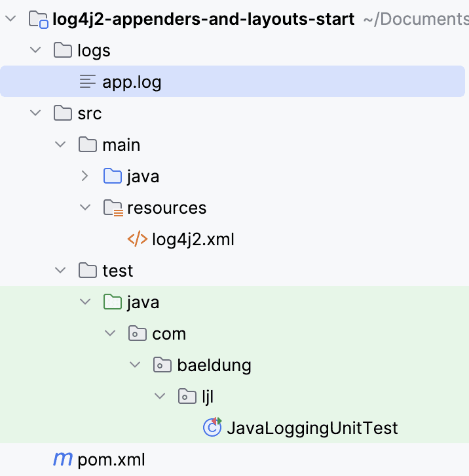Click the baeldung package icon
The image size is (469, 476).
pos(162,365)
